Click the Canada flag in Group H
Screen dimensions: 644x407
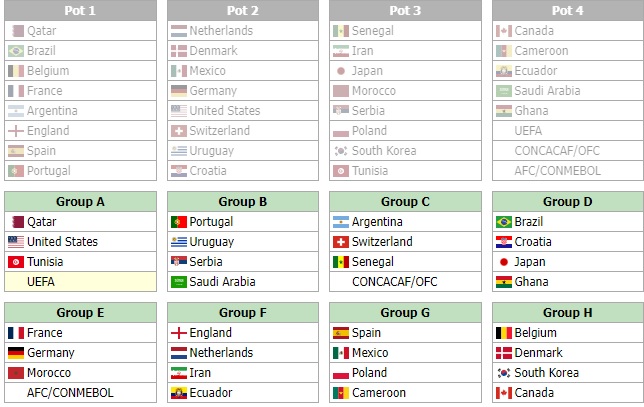[504, 393]
